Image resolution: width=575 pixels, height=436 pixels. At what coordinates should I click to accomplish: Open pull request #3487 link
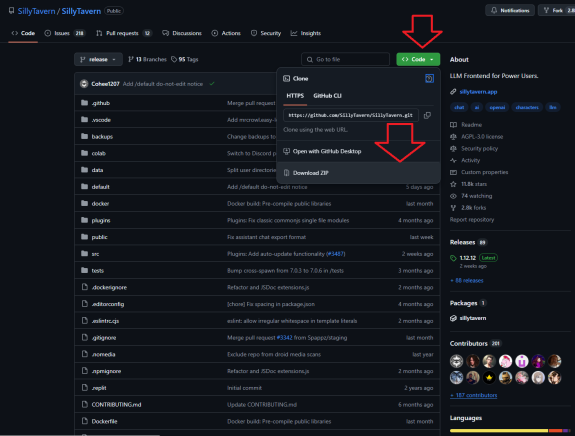(x=336, y=254)
